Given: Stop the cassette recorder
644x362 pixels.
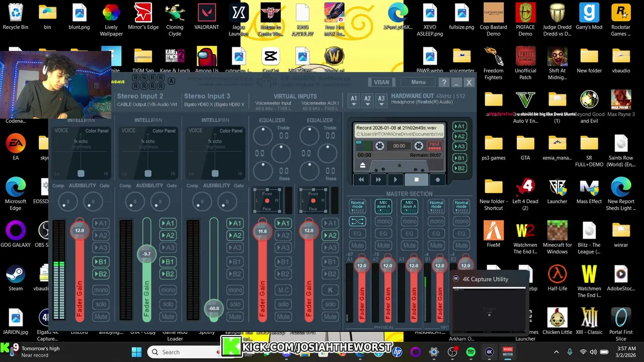Looking at the screenshot, I should (416, 179).
